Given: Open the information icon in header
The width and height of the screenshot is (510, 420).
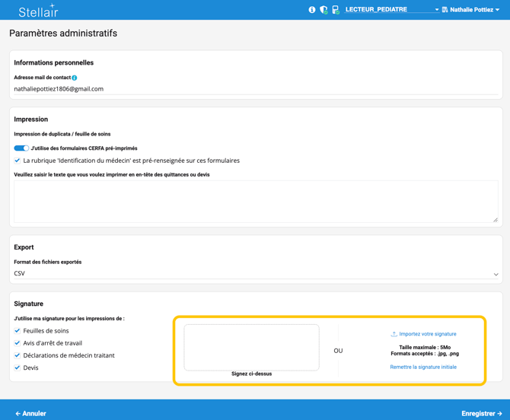Looking at the screenshot, I should (312, 10).
